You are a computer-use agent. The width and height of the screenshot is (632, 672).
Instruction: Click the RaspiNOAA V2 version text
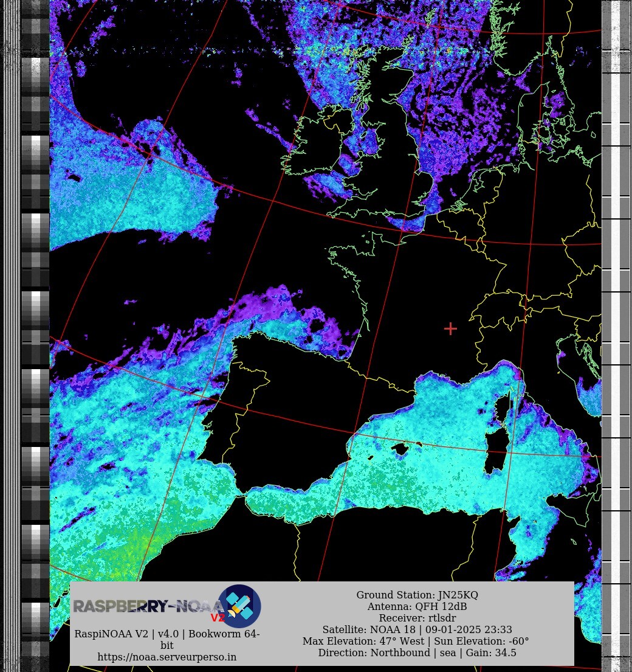tap(167, 634)
